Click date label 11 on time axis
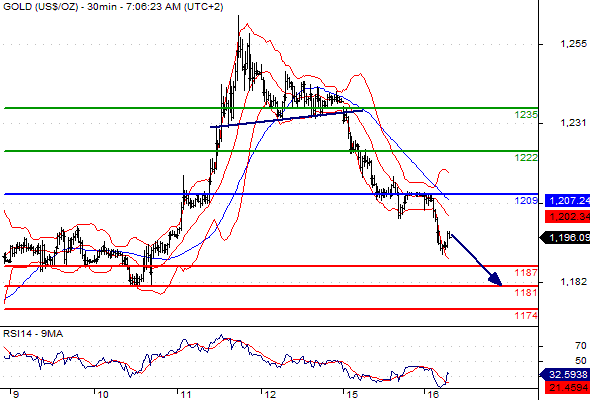 point(186,395)
